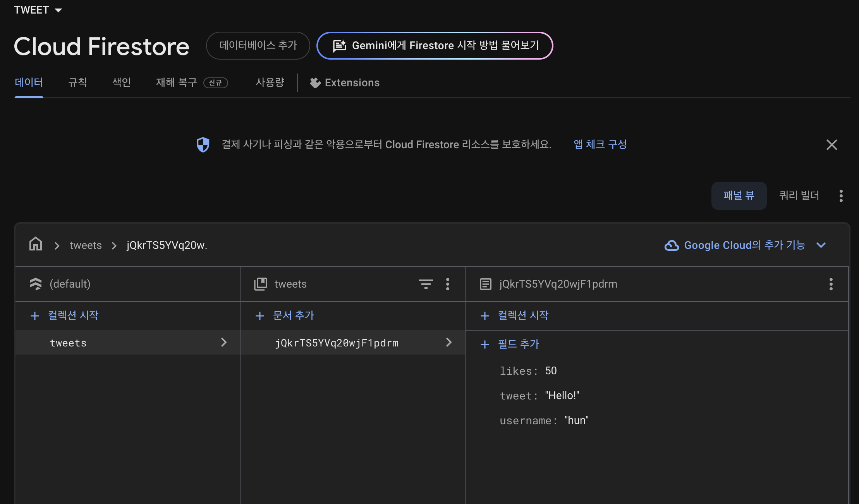The width and height of the screenshot is (859, 504).
Task: Click 데이터베이스 추가 button
Action: pos(258,46)
